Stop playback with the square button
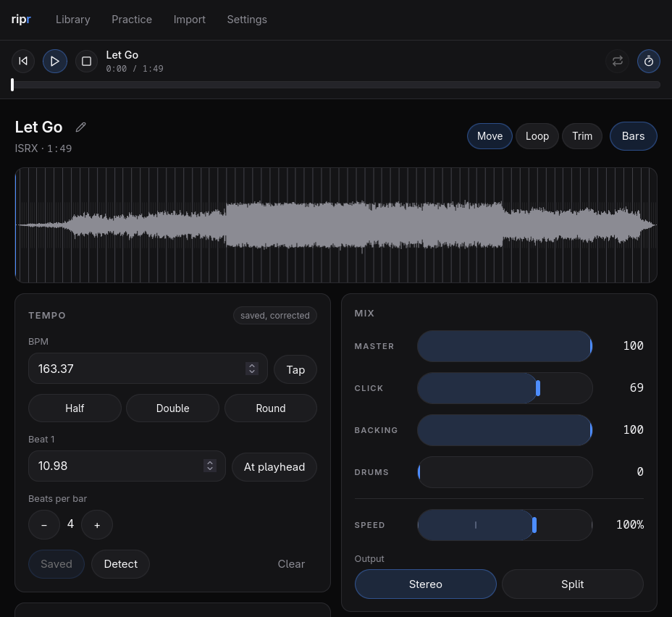 point(87,62)
